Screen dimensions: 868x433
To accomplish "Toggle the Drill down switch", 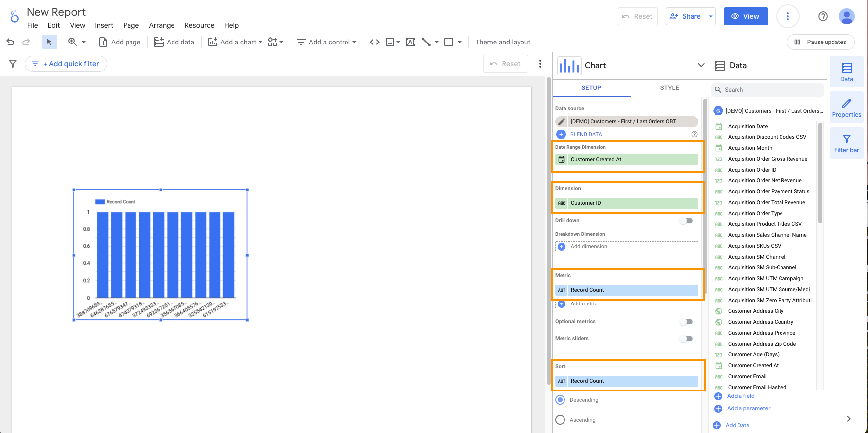I will click(686, 221).
